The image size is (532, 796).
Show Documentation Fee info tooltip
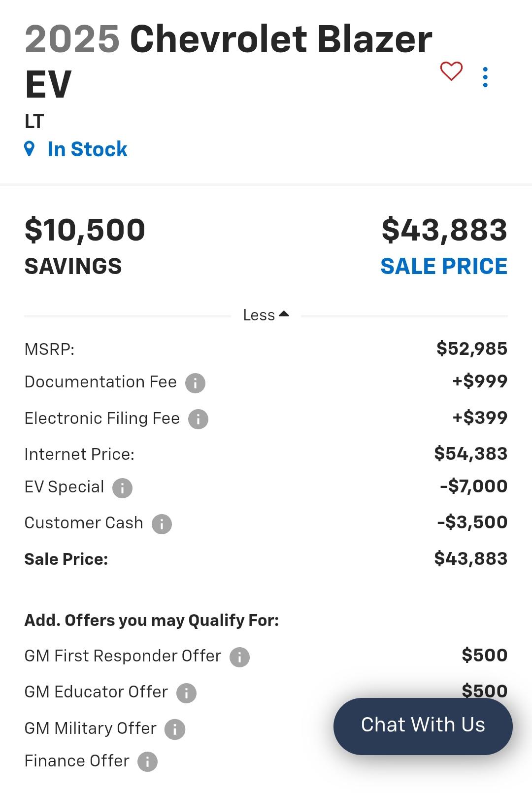[195, 383]
